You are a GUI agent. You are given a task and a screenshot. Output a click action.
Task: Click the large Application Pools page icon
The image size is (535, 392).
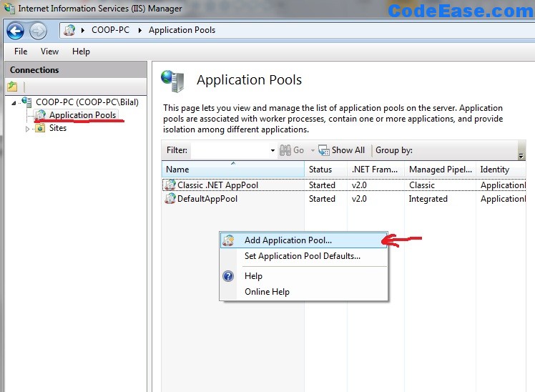(173, 82)
